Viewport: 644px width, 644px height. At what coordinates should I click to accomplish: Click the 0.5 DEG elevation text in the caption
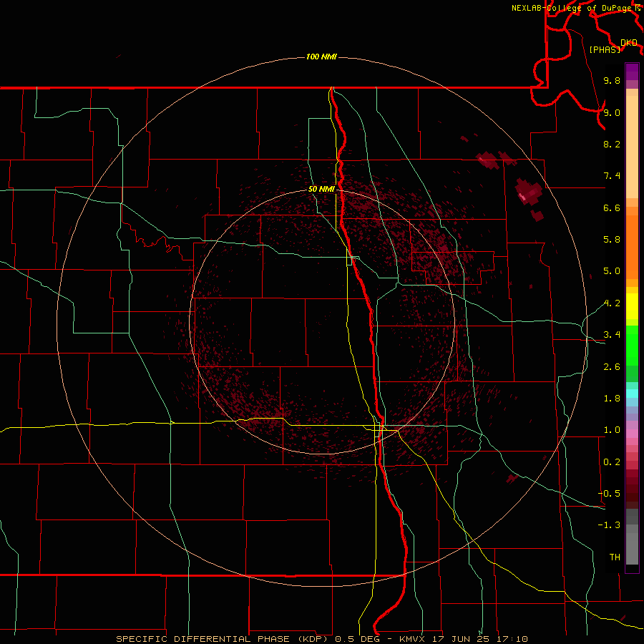[357, 639]
